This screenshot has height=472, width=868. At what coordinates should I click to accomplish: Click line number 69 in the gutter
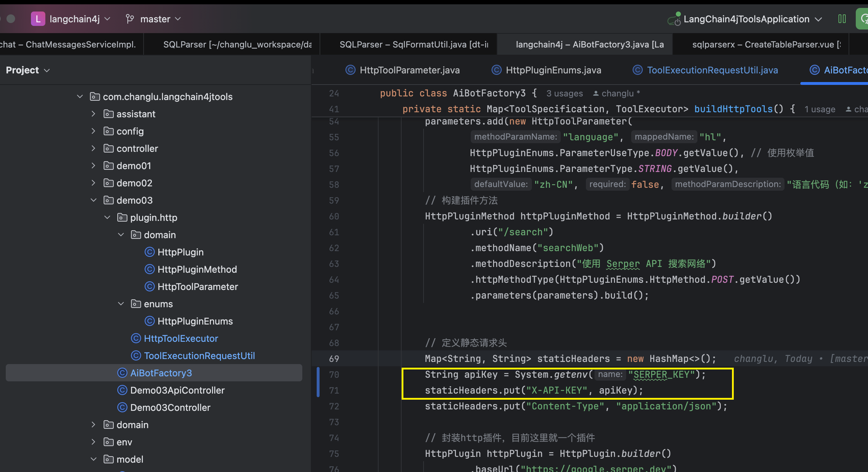tap(334, 359)
